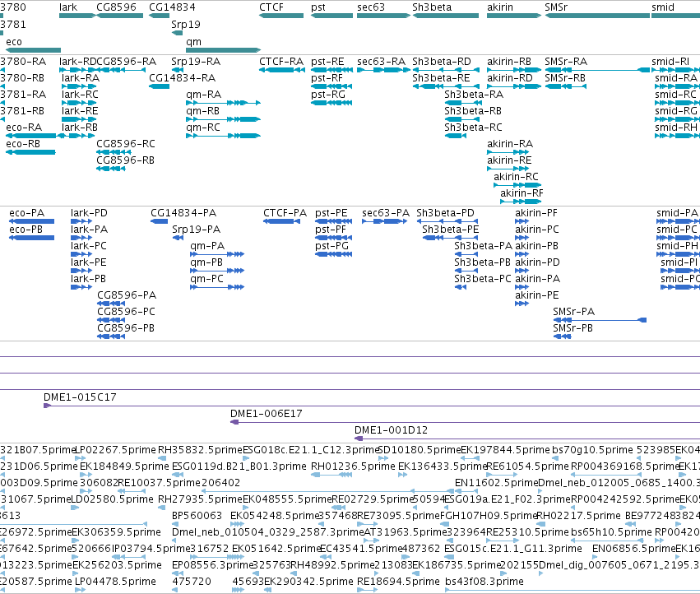Image resolution: width=700 pixels, height=594 pixels.
Task: Click transcript akirin-RE
Action: click(x=508, y=169)
